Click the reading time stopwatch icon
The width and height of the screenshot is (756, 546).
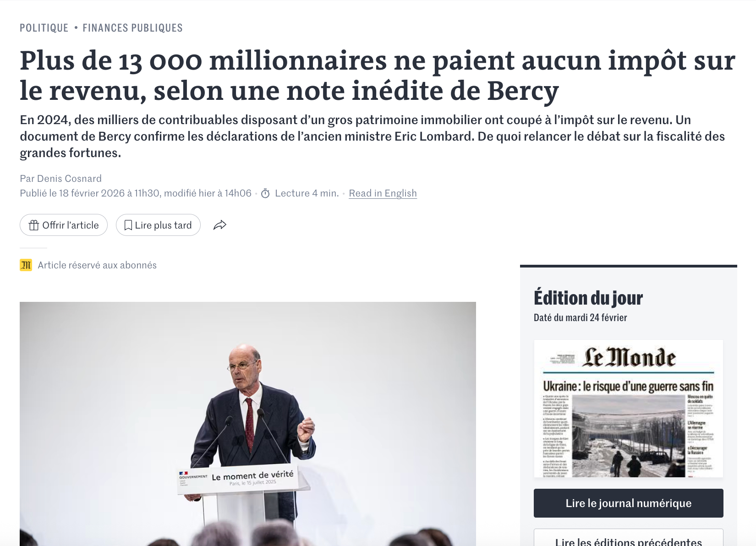265,194
